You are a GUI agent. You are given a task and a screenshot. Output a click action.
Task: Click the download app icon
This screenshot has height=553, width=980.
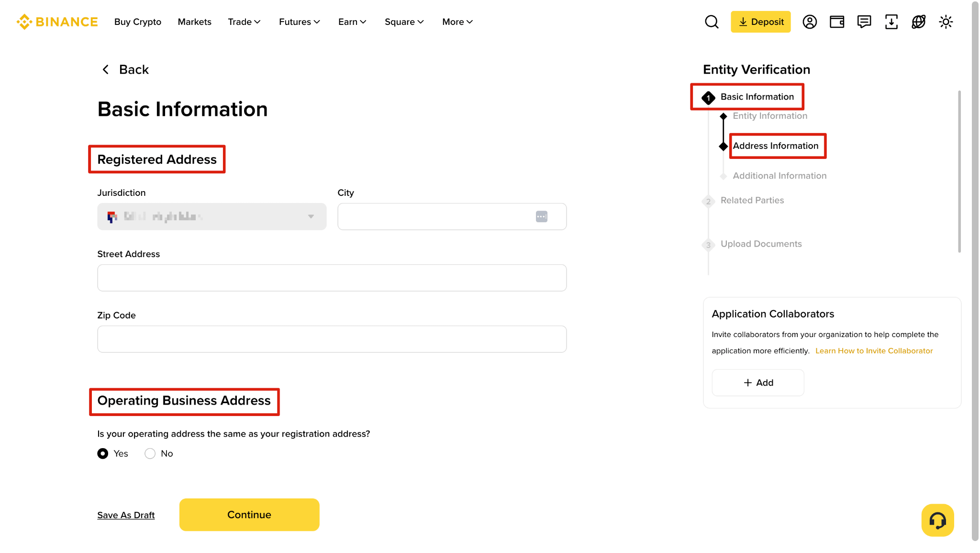click(891, 22)
